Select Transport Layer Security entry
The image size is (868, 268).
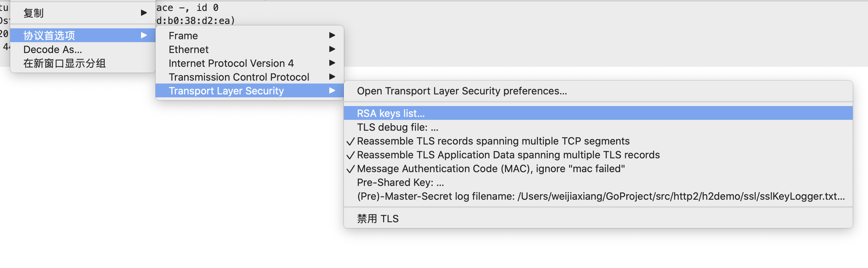[226, 91]
